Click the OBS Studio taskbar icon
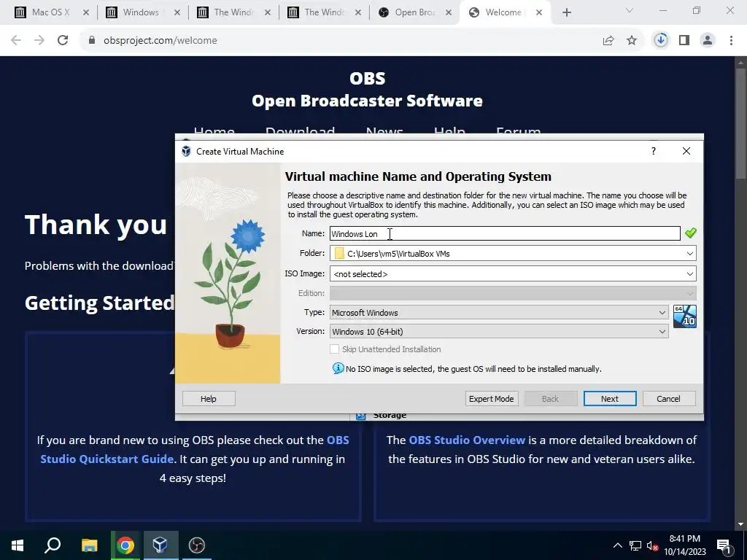This screenshot has width=747, height=560. tap(197, 545)
